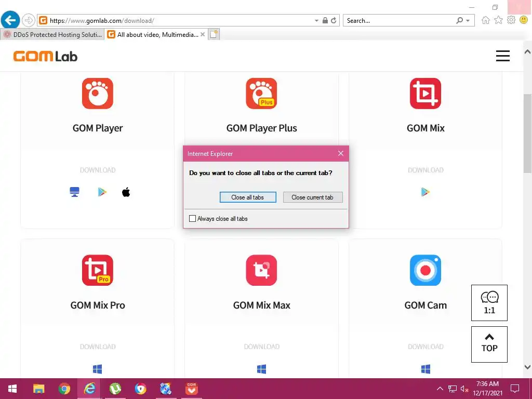532x399 pixels.
Task: Select the Google Play icon under GOM Player
Action: (102, 192)
